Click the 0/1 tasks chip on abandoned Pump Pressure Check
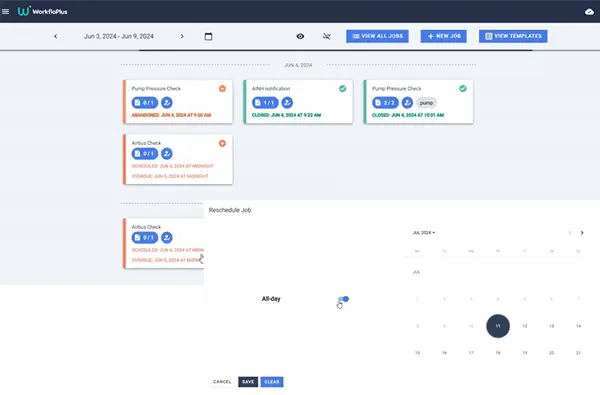Image resolution: width=600 pixels, height=395 pixels. pyautogui.click(x=145, y=103)
